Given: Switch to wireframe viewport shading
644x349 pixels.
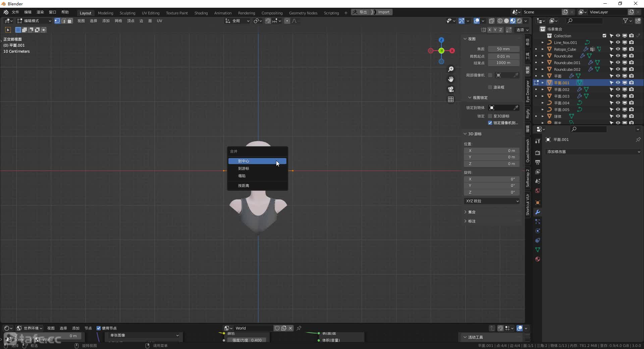Looking at the screenshot, I should 500,21.
